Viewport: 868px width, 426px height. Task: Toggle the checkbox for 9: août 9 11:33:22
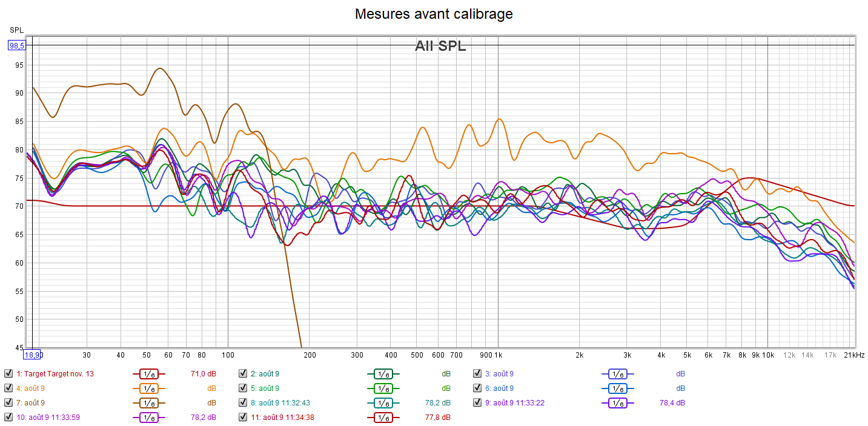(x=477, y=402)
